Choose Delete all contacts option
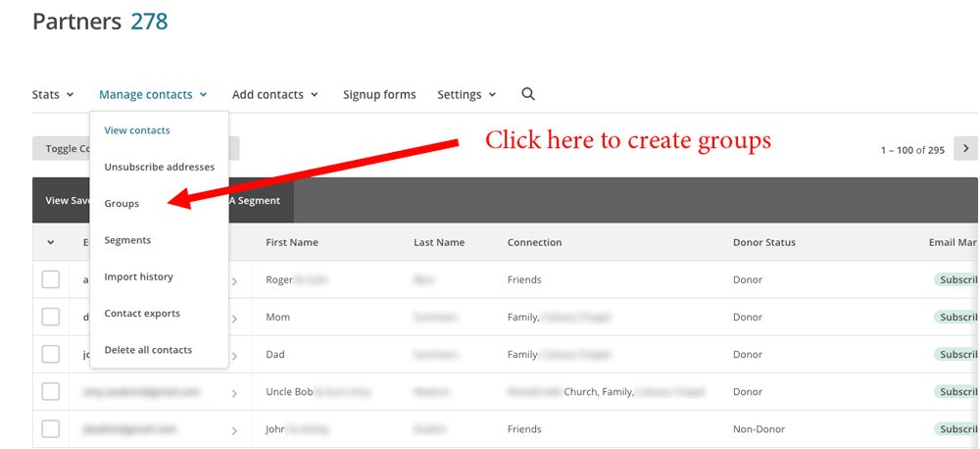 [x=148, y=350]
